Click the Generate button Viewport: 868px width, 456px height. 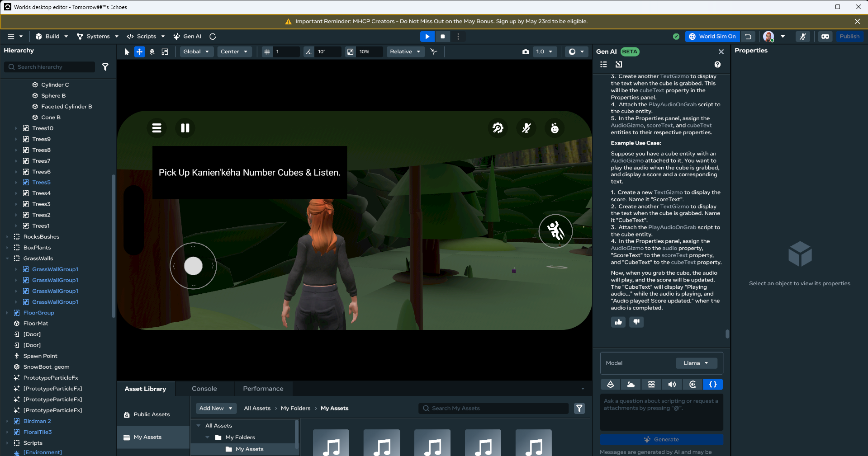click(x=661, y=440)
